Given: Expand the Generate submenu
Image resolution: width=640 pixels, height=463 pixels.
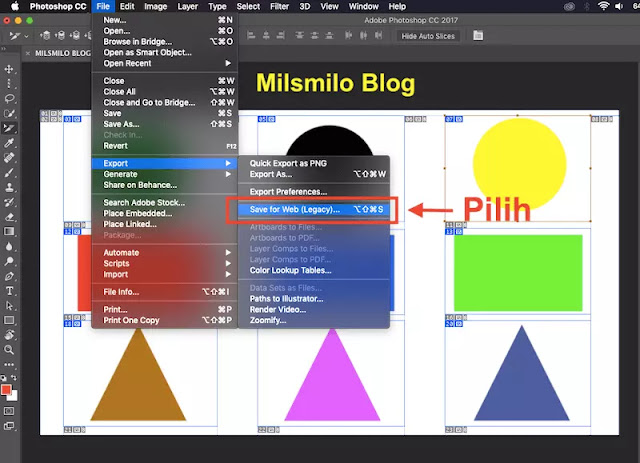Looking at the screenshot, I should tap(166, 174).
